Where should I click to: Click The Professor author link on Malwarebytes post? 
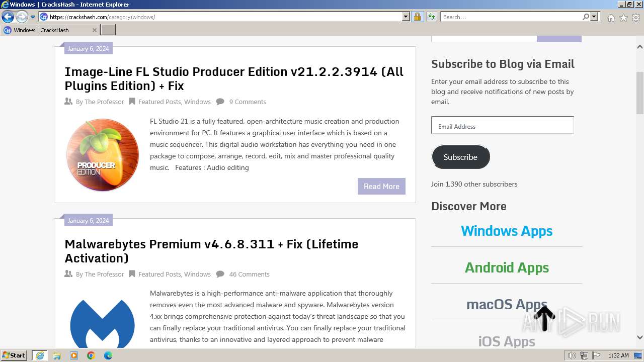(104, 274)
